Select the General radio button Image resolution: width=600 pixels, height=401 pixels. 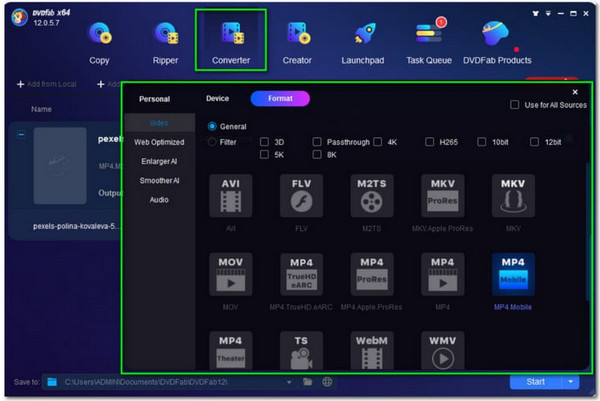point(212,127)
